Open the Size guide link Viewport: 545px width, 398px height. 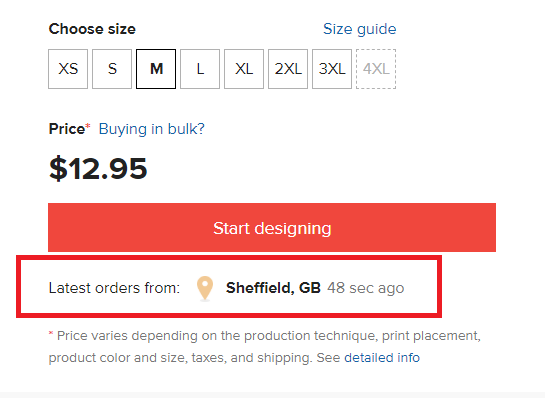click(x=360, y=29)
